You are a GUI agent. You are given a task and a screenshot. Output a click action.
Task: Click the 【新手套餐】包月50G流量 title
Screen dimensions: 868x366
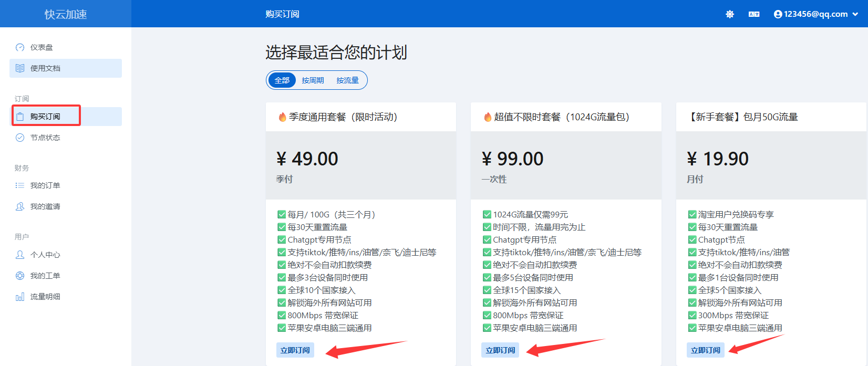742,117
